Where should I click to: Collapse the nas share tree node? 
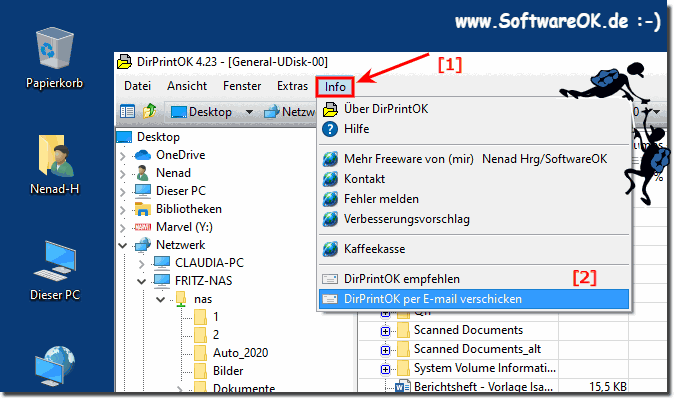[x=161, y=300]
